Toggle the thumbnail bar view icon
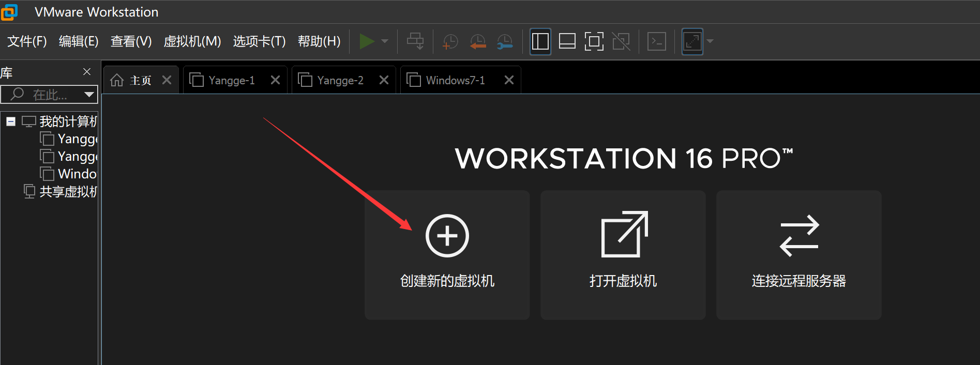The image size is (980, 365). pyautogui.click(x=567, y=41)
